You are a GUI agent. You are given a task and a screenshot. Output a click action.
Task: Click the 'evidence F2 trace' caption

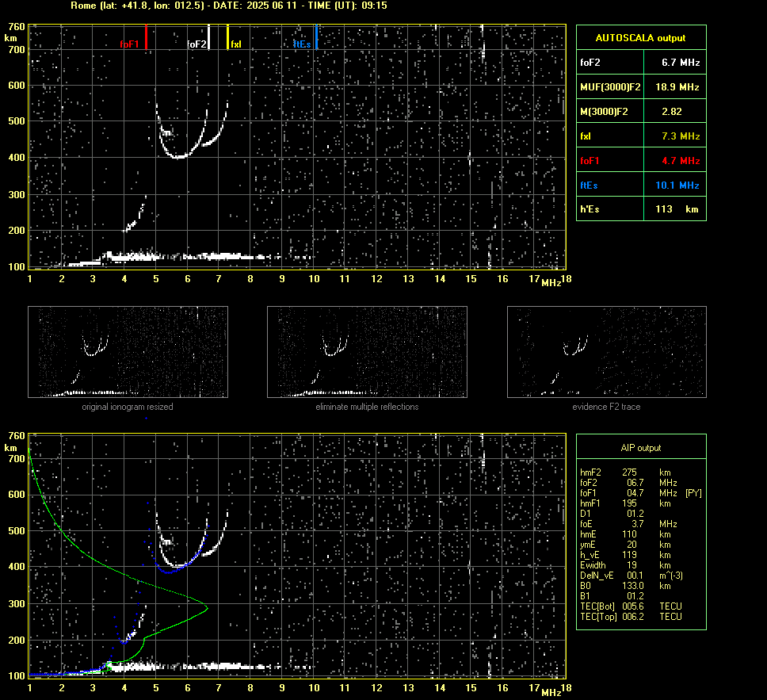[x=607, y=407]
